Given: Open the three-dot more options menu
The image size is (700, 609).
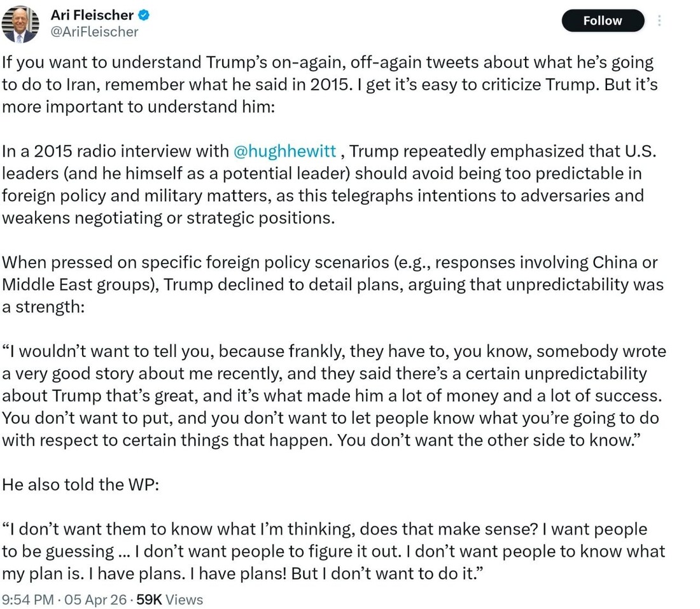Looking at the screenshot, I should pos(659,21).
